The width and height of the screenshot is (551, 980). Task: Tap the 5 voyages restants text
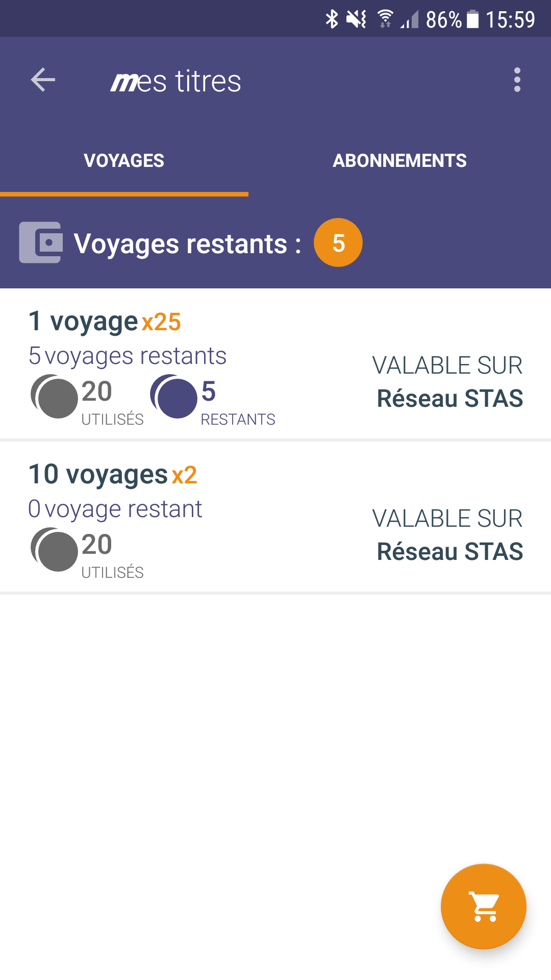(128, 356)
